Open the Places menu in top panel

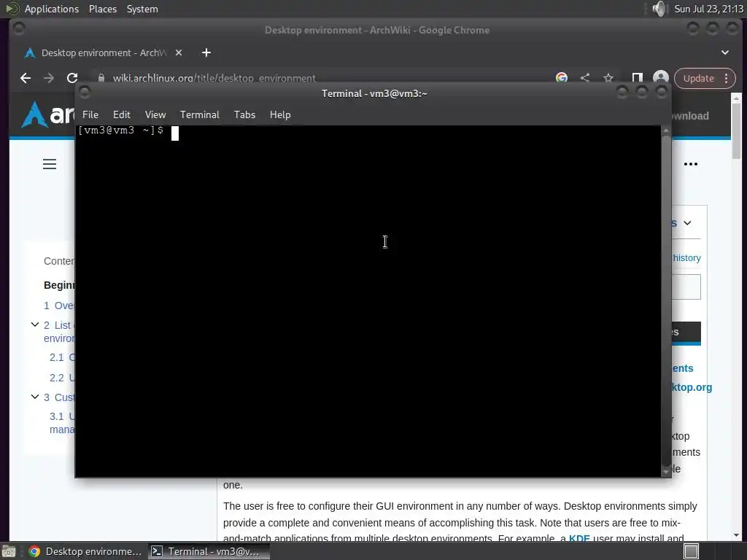click(103, 9)
